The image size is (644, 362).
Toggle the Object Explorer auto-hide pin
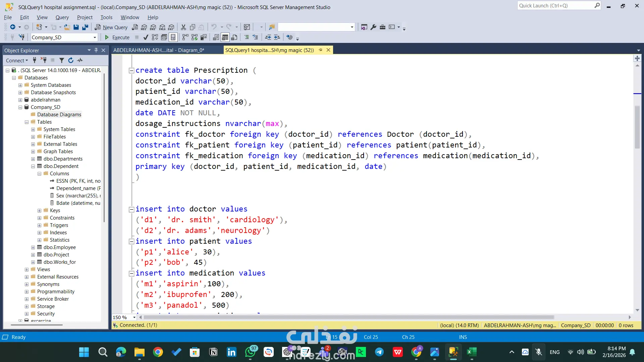(96, 50)
